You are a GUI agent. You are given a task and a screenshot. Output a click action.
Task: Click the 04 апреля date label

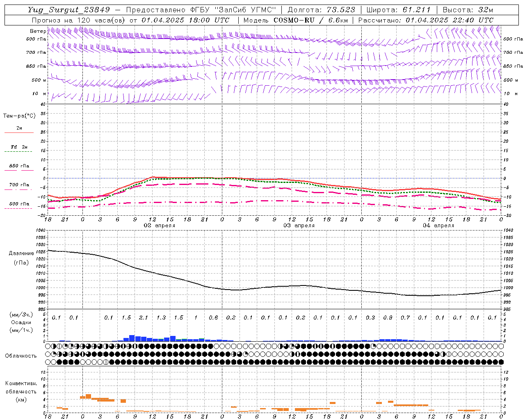pyautogui.click(x=438, y=226)
